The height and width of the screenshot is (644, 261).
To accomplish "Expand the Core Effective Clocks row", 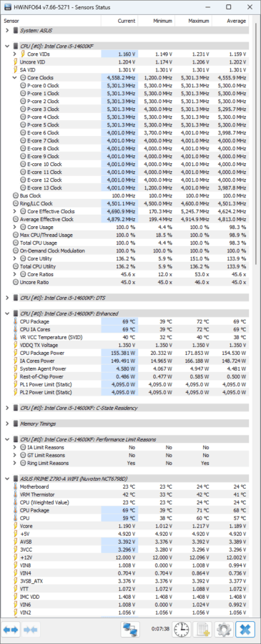I will 15,211.
